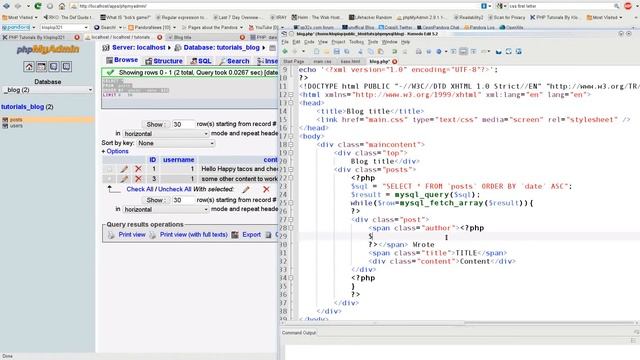This screenshot has height=360, width=640.
Task: Switch to phpMyAdmin Search tab
Action: coord(234,61)
